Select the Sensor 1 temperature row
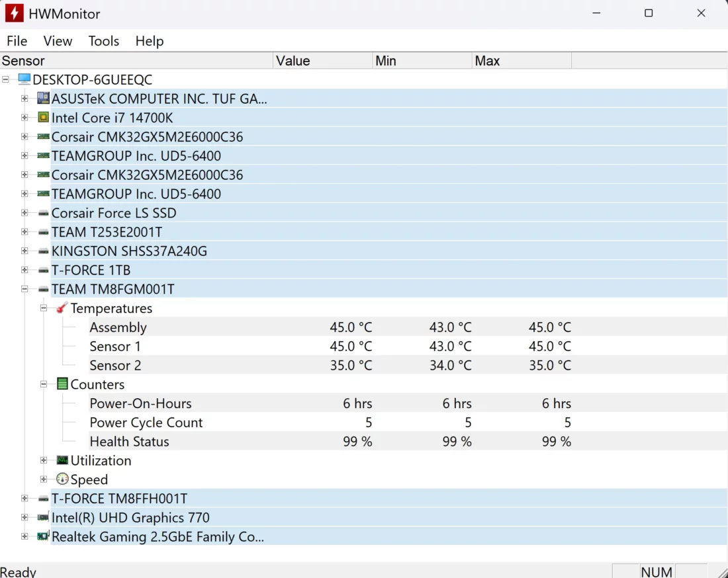The image size is (728, 578). tap(408, 346)
